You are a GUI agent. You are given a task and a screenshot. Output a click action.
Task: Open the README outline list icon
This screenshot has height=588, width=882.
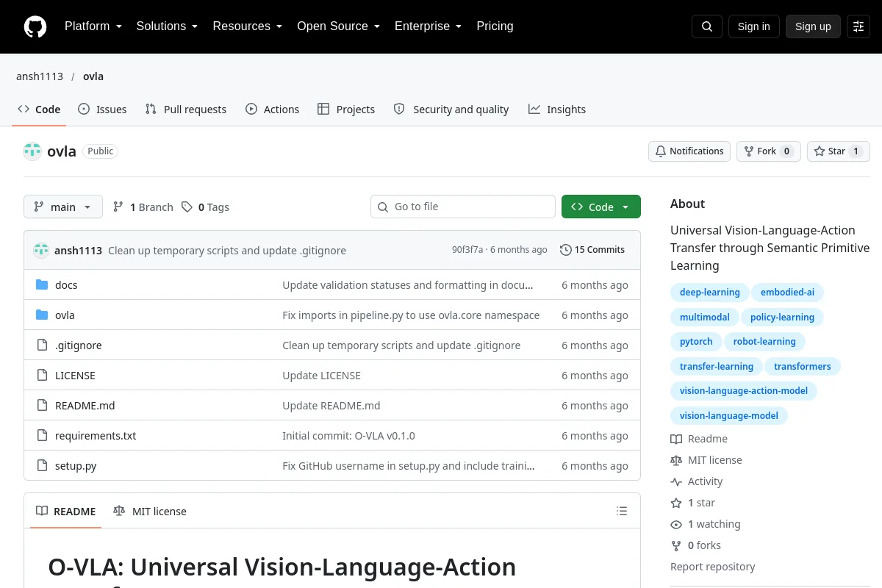622,512
